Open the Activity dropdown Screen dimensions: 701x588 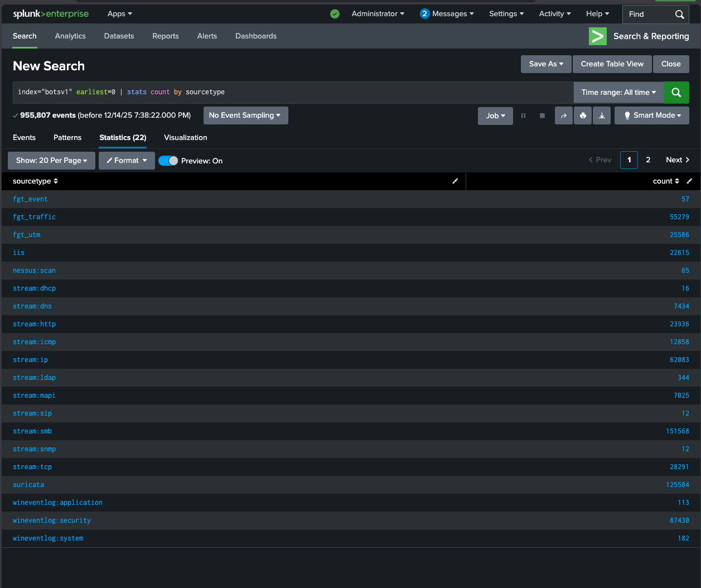click(555, 14)
